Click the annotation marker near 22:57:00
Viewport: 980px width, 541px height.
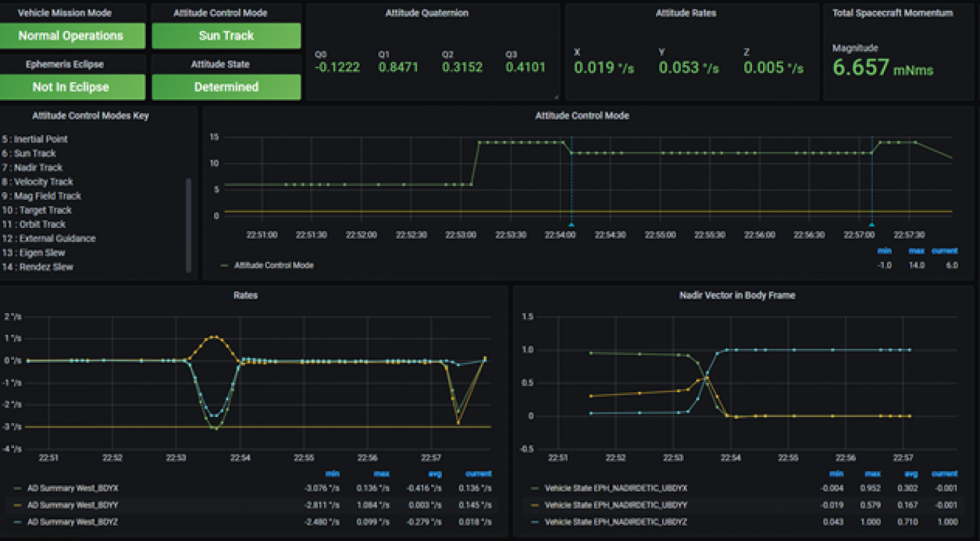tap(872, 225)
